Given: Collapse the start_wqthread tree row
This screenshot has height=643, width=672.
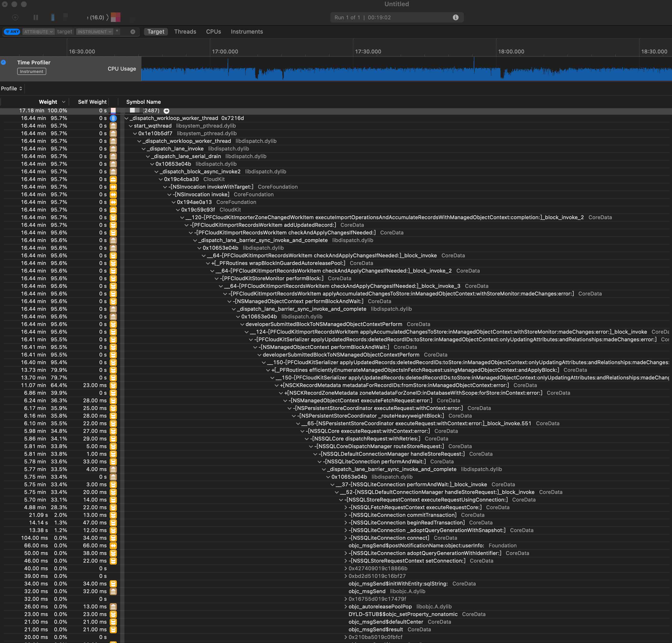Looking at the screenshot, I should tap(131, 126).
